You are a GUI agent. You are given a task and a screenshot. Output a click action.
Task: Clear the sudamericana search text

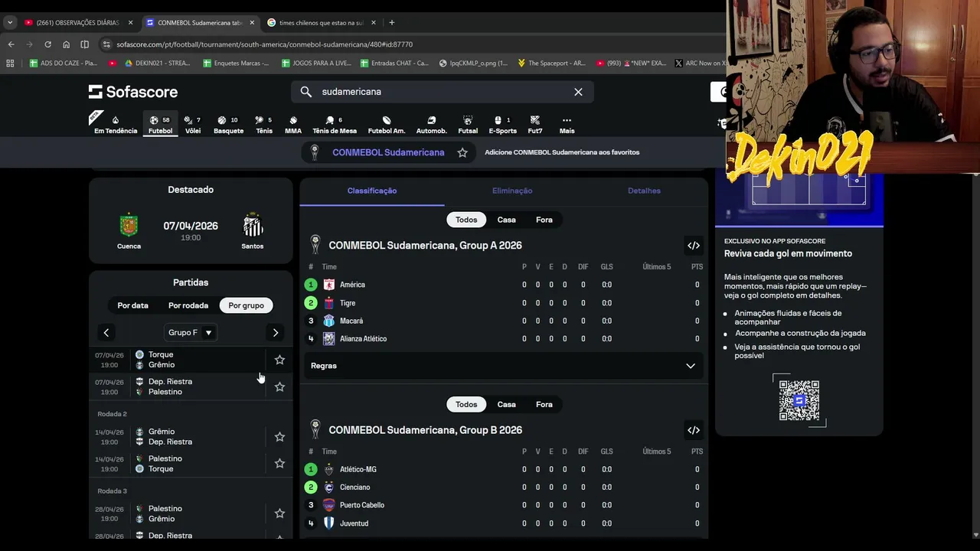point(578,92)
